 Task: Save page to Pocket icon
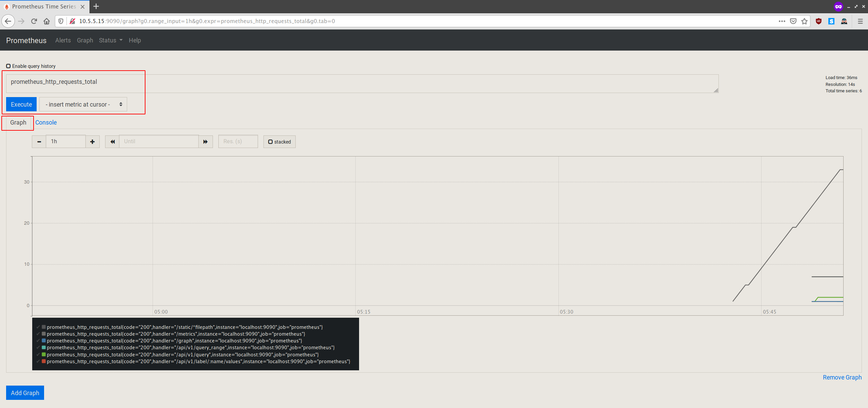point(793,21)
